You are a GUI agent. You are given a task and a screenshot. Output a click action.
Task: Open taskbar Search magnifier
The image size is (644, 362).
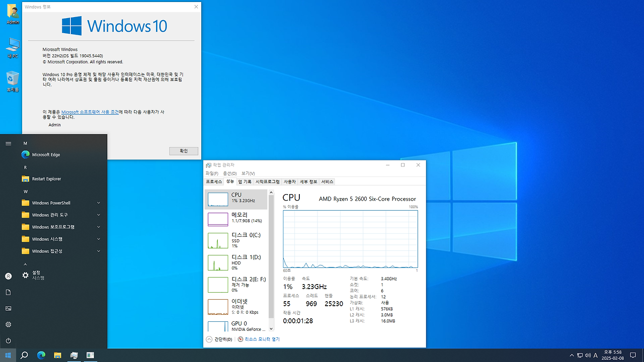(x=24, y=355)
